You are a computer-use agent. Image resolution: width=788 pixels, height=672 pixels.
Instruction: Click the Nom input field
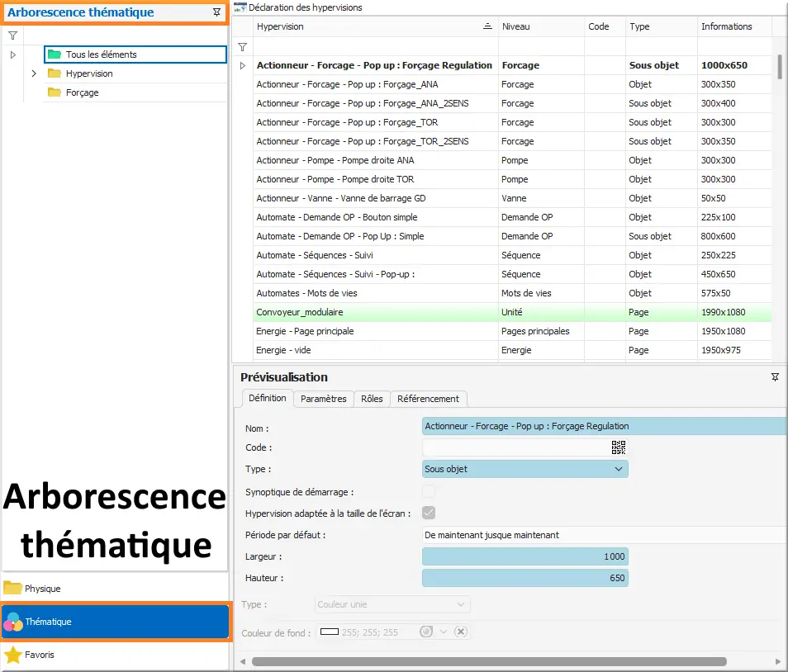tap(605, 426)
